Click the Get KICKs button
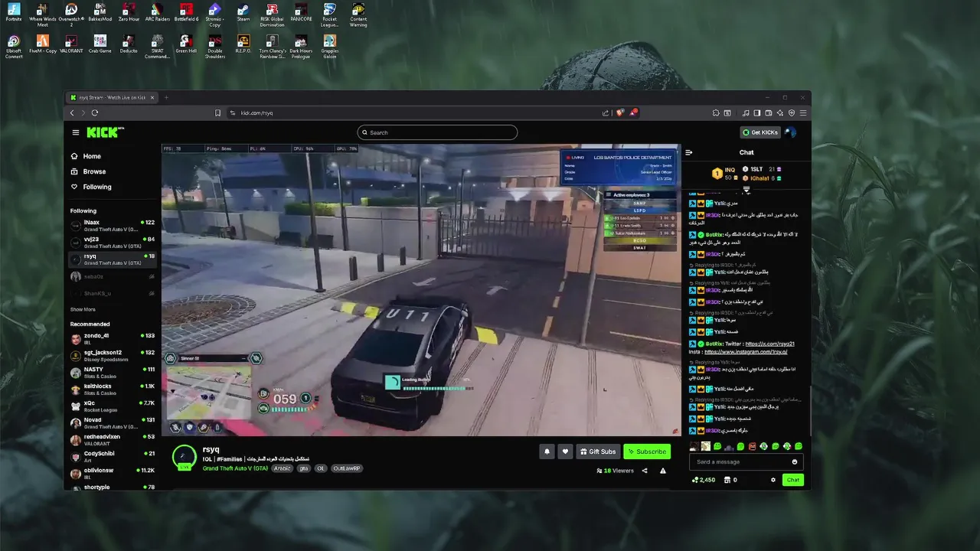 [x=760, y=132]
